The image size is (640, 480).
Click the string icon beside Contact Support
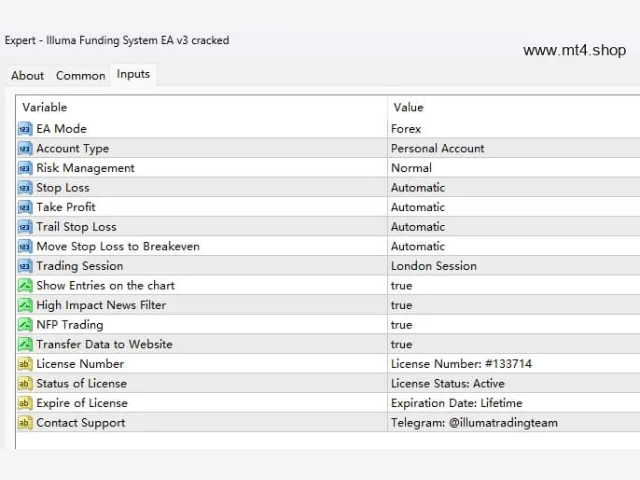coord(25,423)
